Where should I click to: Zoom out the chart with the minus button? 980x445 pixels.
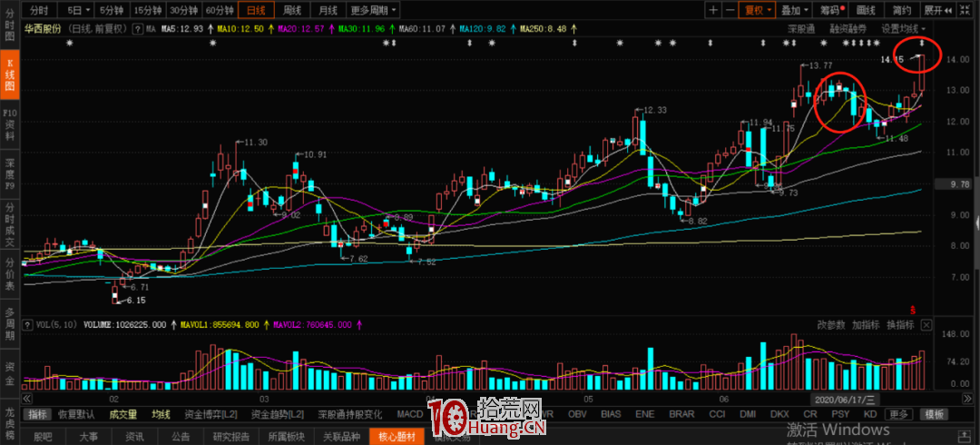(729, 10)
